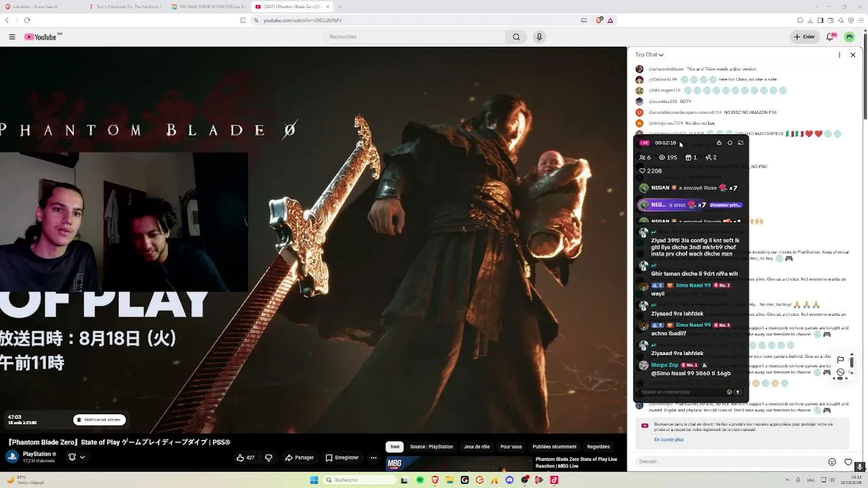Expand the Top Chat dropdown
Viewport: 868px width, 488px height.
[x=650, y=55]
